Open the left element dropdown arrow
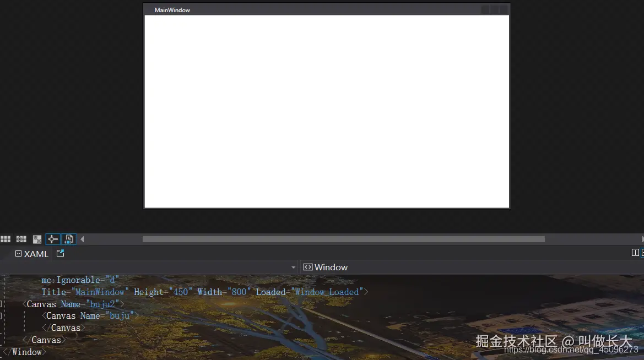The image size is (644, 360). tap(293, 267)
